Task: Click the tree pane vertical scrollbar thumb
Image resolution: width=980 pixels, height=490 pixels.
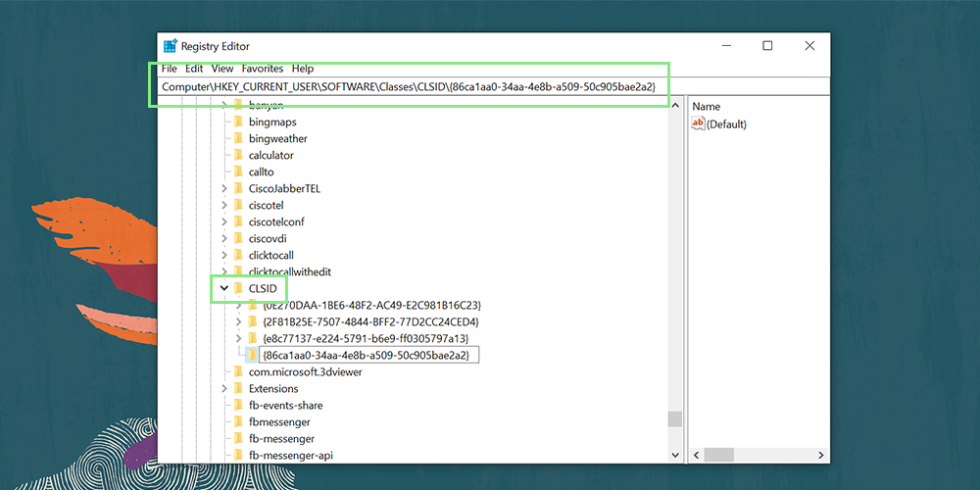Action: [x=674, y=418]
